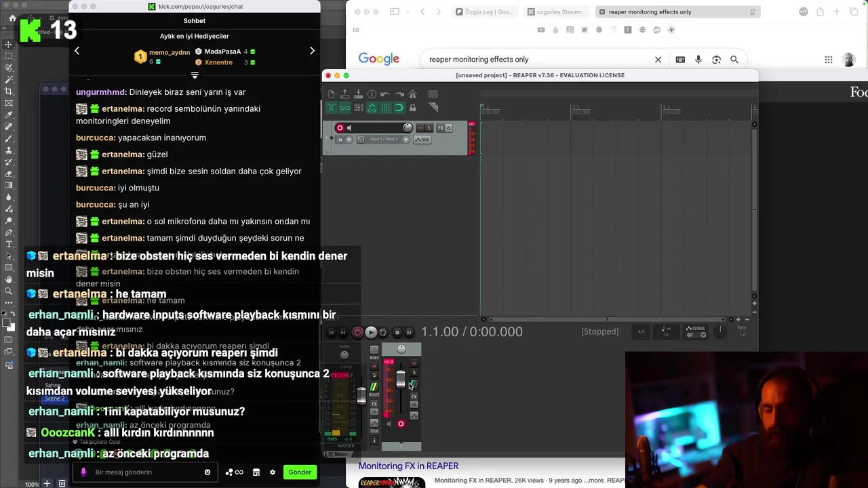This screenshot has height=488, width=868.
Task: Arm record on mixer channel 1
Action: (401, 424)
